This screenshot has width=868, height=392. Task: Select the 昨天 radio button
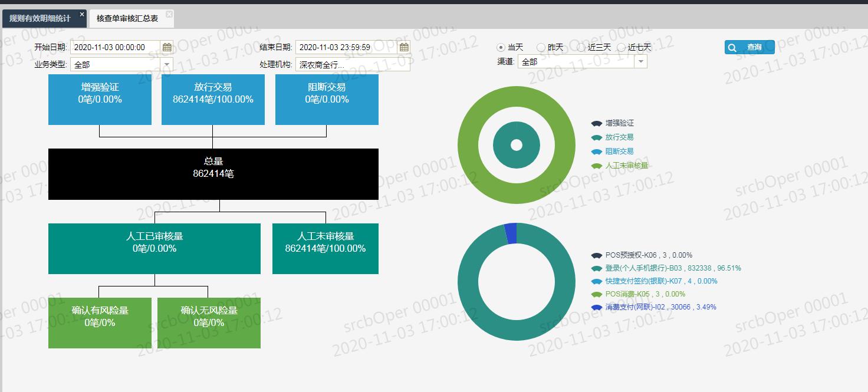pyautogui.click(x=540, y=47)
